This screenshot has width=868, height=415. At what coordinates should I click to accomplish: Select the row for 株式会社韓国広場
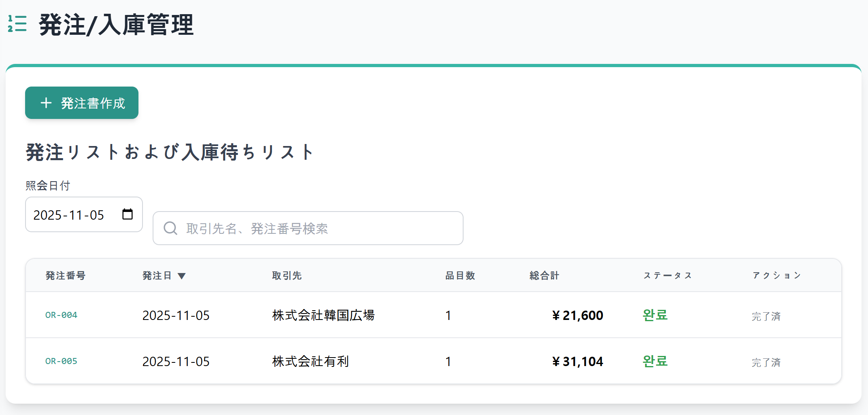[323, 315]
